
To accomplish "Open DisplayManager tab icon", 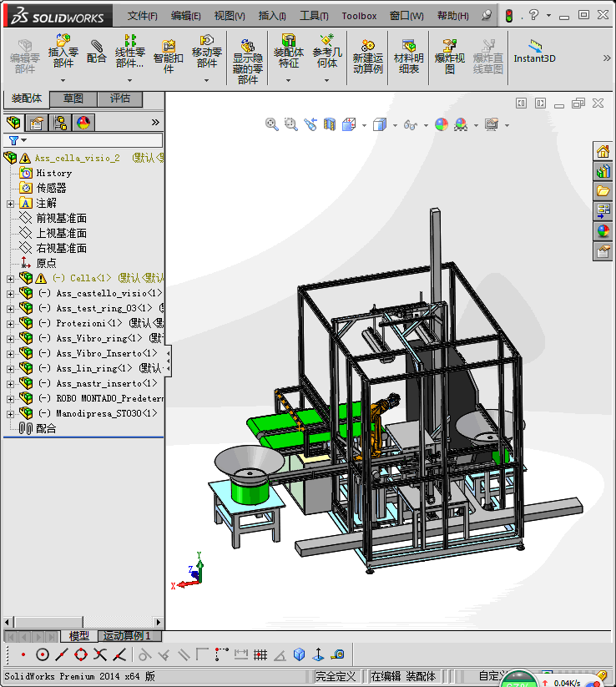I will pyautogui.click(x=83, y=122).
